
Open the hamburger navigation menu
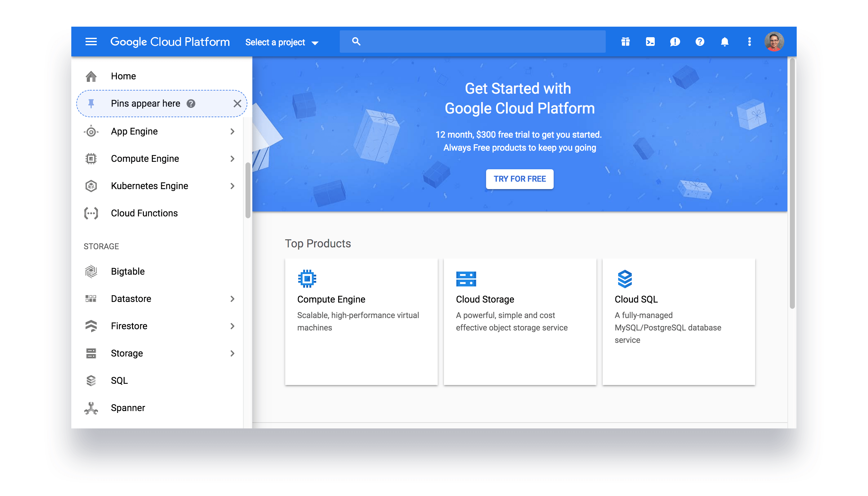pyautogui.click(x=91, y=42)
